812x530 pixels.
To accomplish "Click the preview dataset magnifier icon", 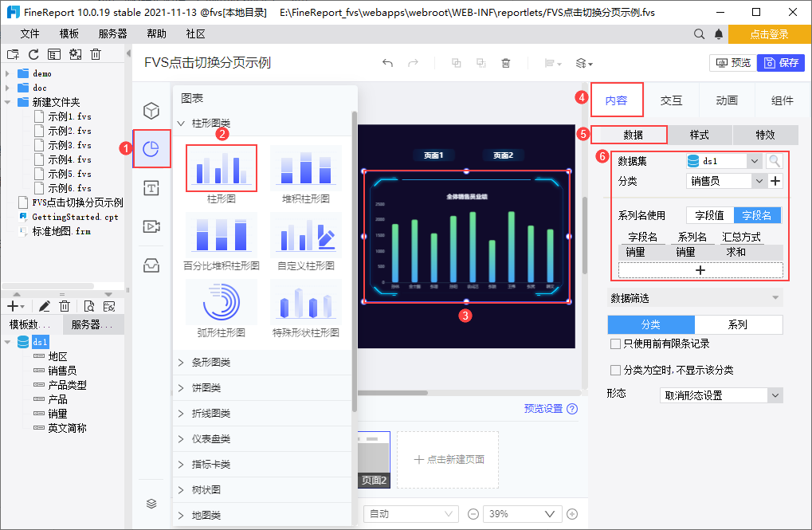I will pos(89,306).
